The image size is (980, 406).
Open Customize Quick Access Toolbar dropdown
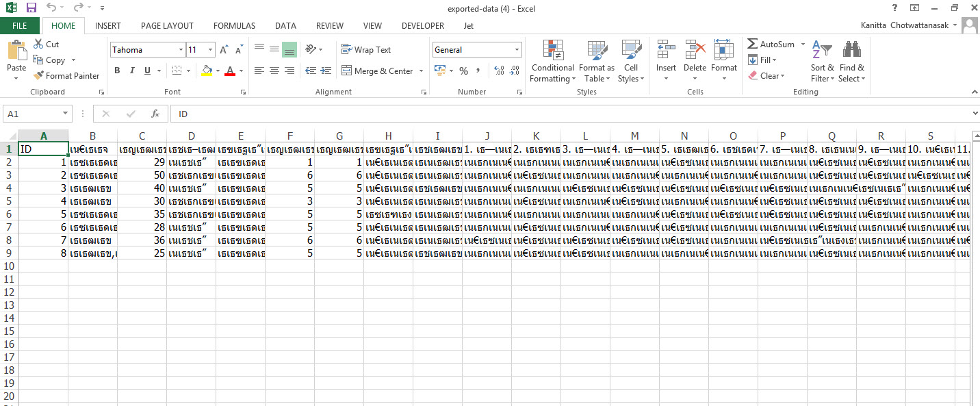[102, 9]
